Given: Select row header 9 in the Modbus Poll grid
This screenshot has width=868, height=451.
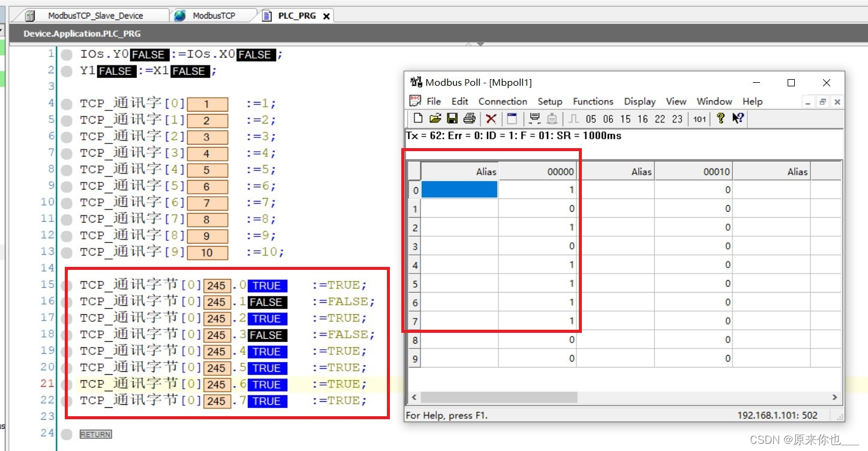Looking at the screenshot, I should (x=415, y=358).
